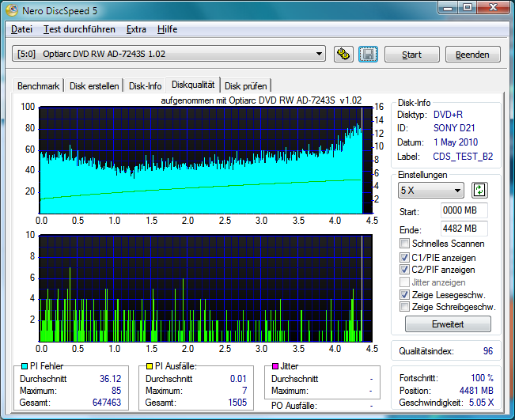Switch to the Benchmark tab
515x420 pixels.
tap(38, 85)
